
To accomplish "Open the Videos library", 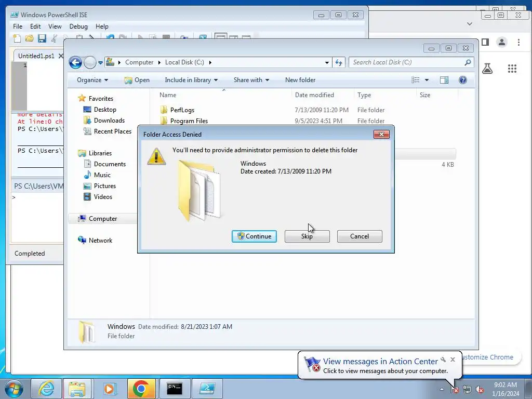I will tap(103, 197).
